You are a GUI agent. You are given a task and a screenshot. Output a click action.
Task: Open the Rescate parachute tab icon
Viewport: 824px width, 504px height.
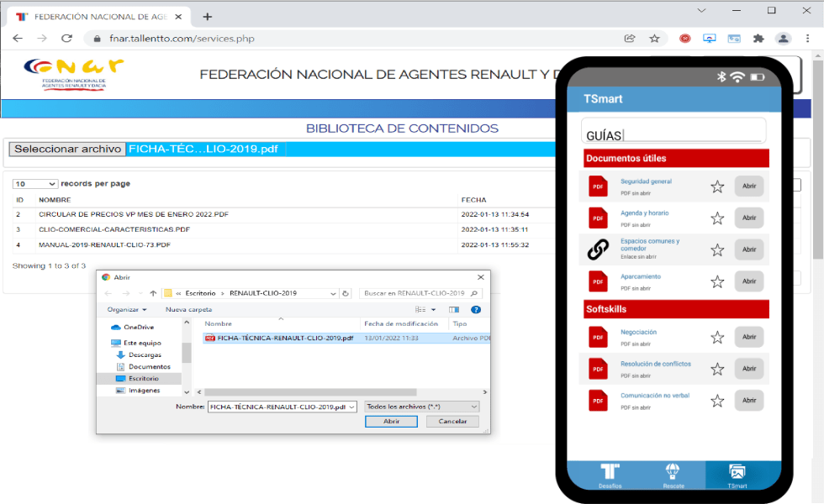[673, 472]
